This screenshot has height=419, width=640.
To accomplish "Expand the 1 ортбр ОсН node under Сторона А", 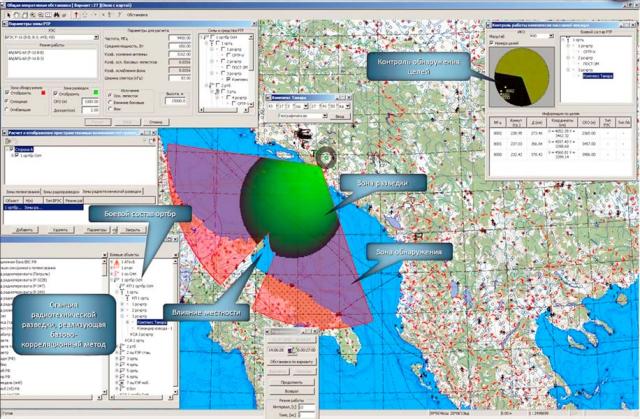I will click(12, 155).
